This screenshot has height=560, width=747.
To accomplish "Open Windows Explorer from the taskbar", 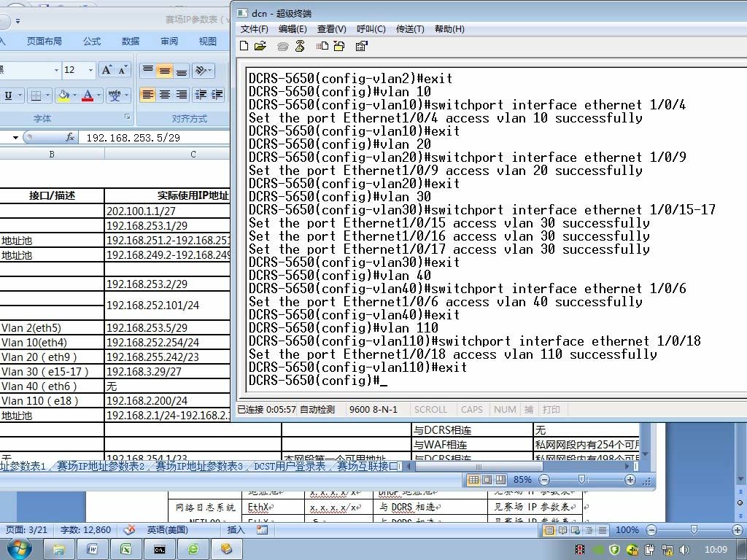I will [x=58, y=549].
